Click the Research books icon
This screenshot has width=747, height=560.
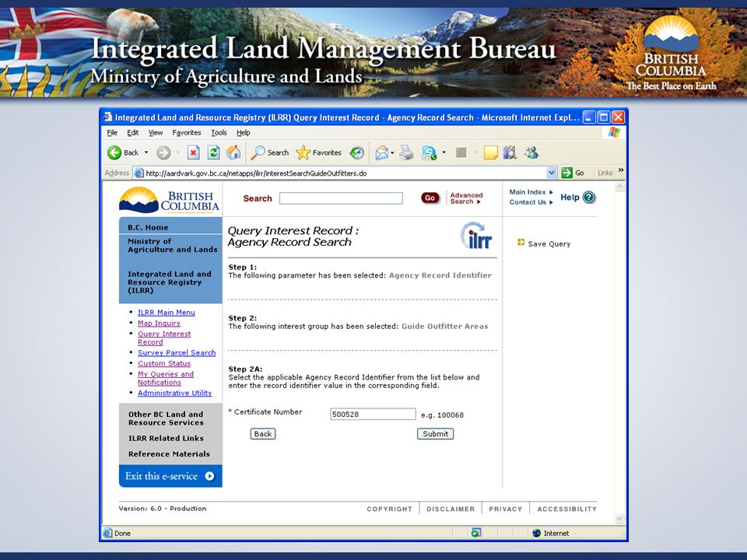(510, 152)
